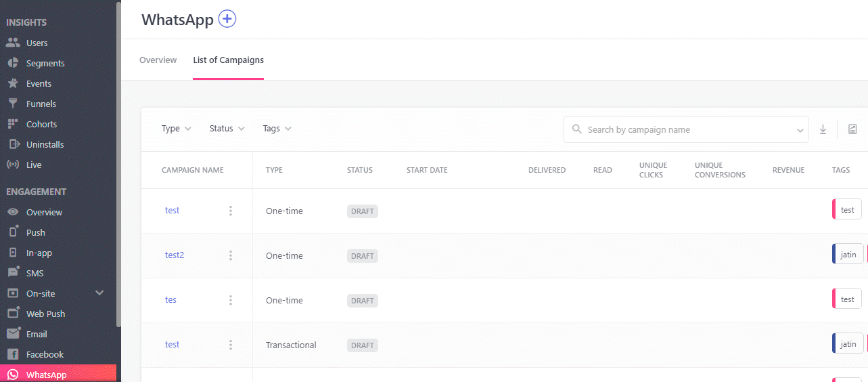Click the Users icon in sidebar

coord(13,43)
